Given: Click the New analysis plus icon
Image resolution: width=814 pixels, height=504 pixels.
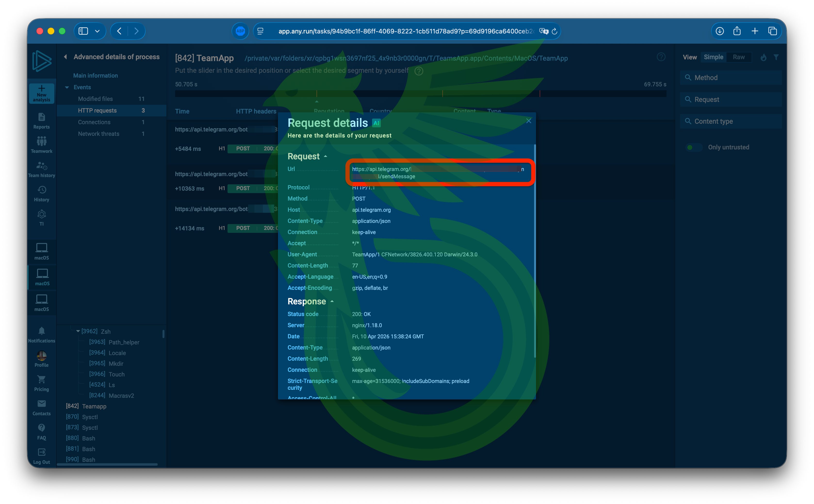Looking at the screenshot, I should (41, 89).
